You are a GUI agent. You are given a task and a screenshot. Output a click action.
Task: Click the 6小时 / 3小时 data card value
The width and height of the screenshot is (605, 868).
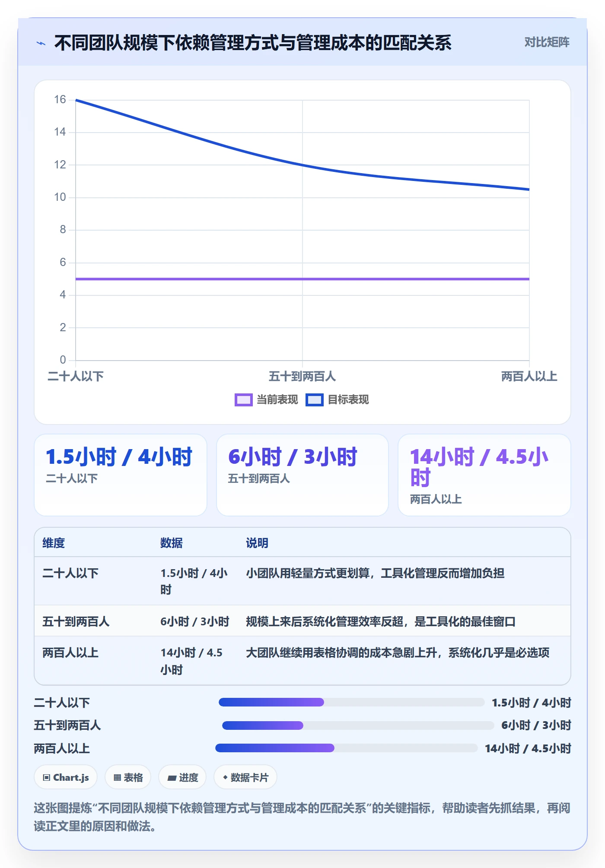pos(293,457)
